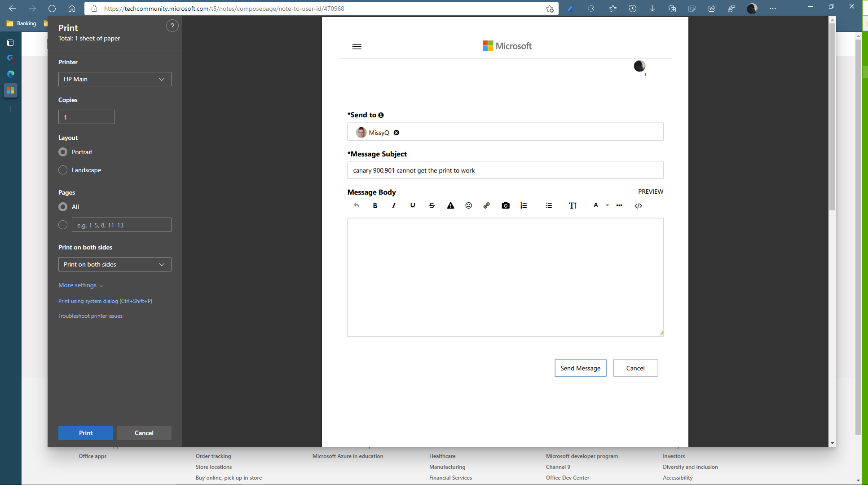Open the font color picker dropdown
Image resolution: width=868 pixels, height=485 pixels.
tap(607, 205)
